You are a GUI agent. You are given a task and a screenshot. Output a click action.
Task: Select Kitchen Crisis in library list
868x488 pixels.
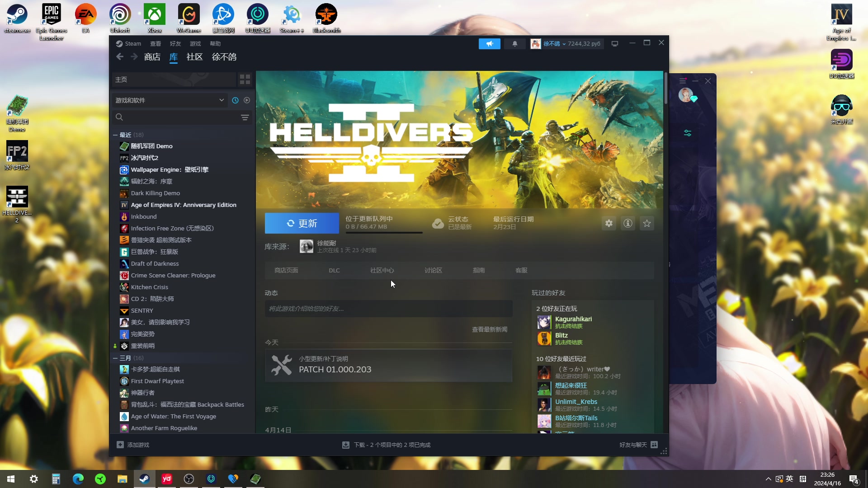150,287
